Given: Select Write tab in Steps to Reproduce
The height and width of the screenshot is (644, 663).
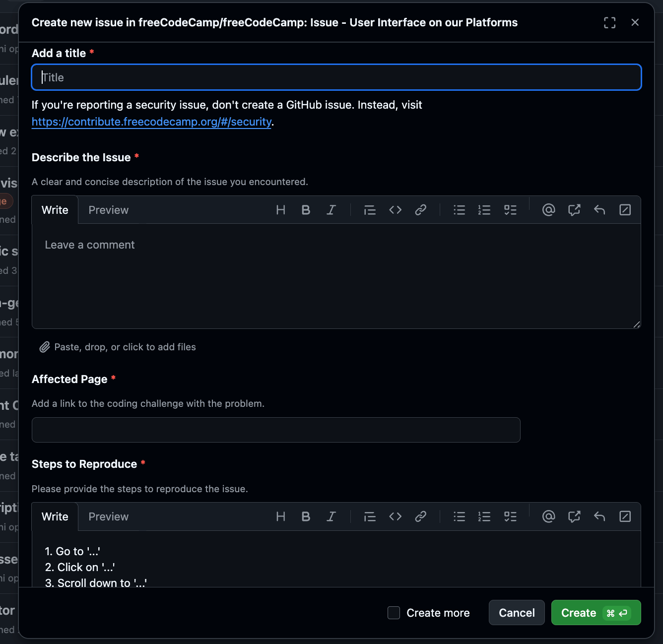Looking at the screenshot, I should coord(55,516).
